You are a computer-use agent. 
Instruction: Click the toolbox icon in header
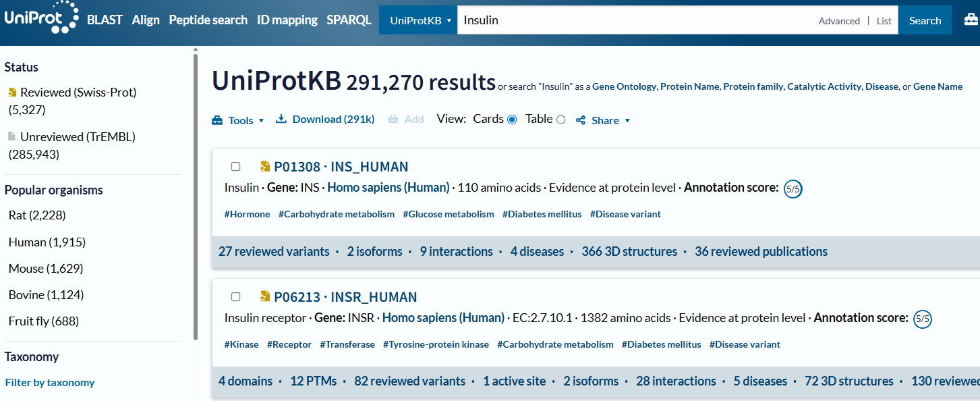click(x=970, y=20)
